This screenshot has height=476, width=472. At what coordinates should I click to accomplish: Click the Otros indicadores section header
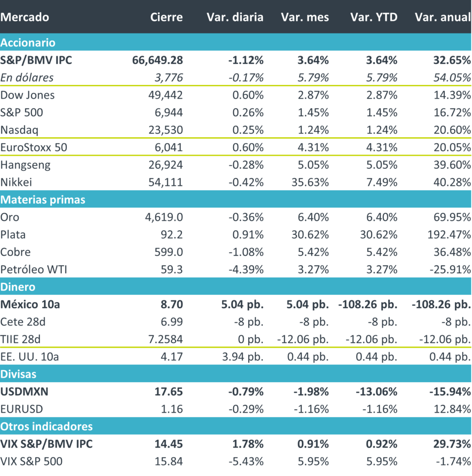point(46,426)
